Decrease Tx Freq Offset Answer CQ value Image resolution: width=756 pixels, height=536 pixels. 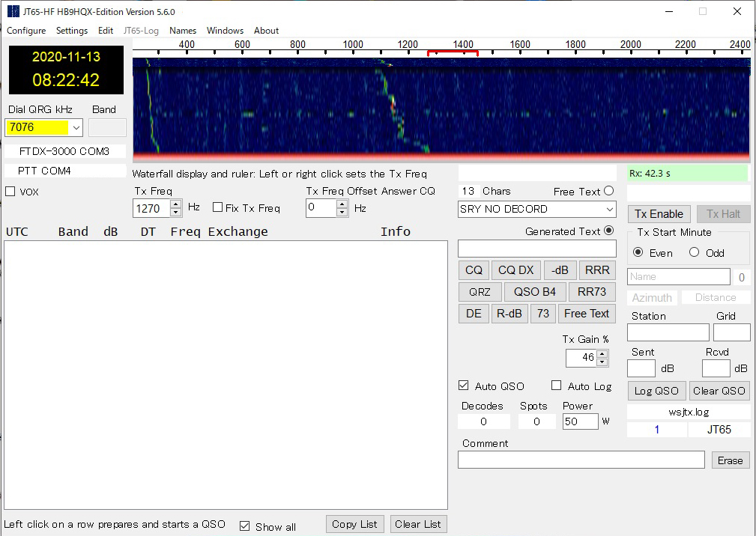click(342, 212)
